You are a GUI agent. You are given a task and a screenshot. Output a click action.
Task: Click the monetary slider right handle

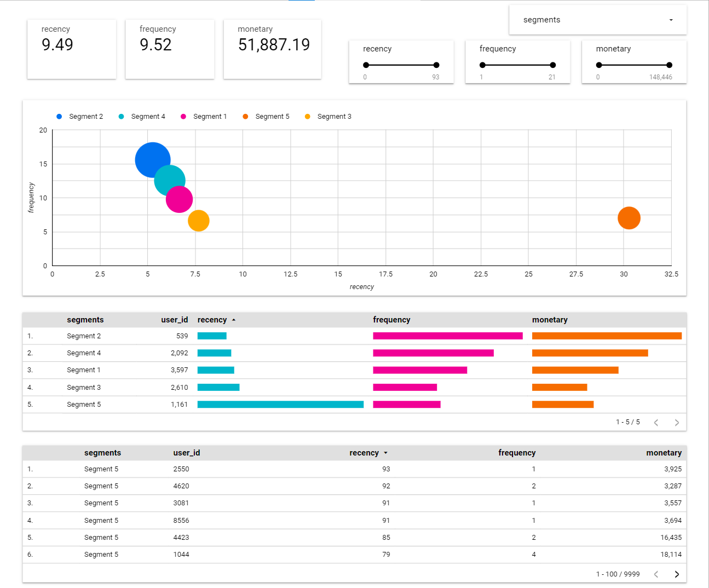tap(670, 65)
